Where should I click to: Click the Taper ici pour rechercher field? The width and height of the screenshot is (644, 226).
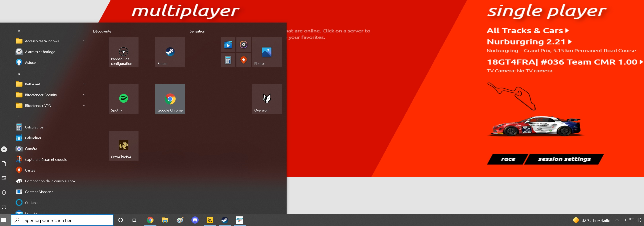pyautogui.click(x=62, y=220)
